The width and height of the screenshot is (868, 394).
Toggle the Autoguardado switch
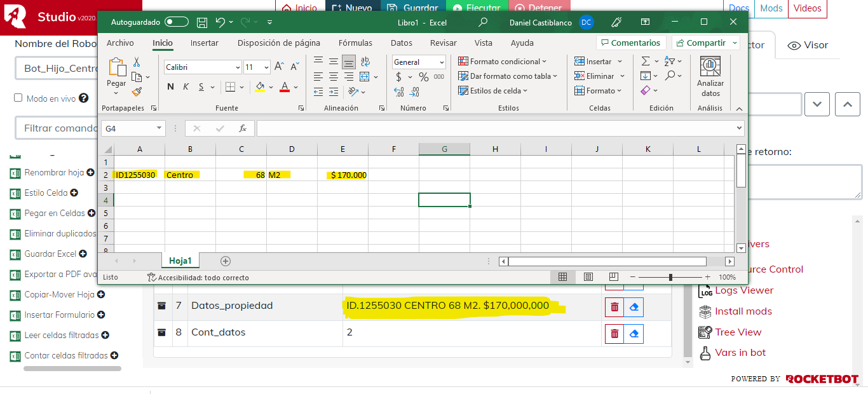[x=176, y=22]
